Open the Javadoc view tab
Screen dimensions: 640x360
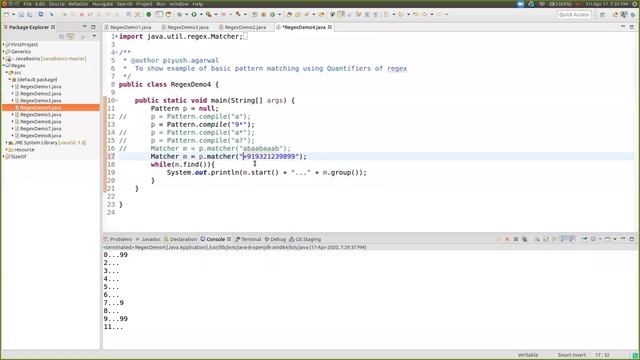148,239
